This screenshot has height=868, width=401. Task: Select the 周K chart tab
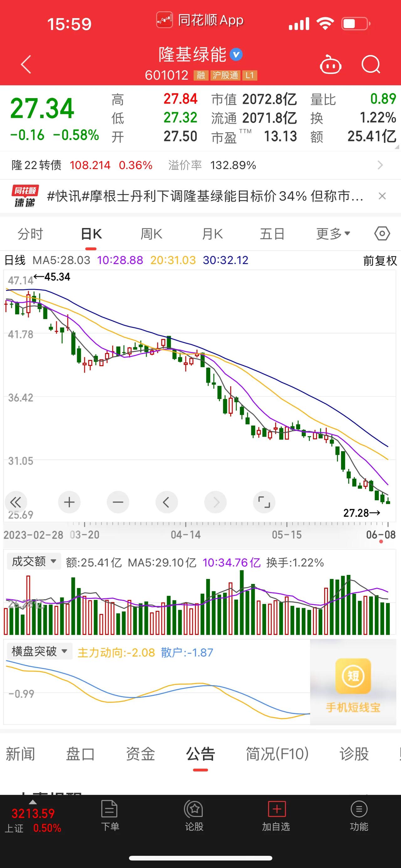151,234
